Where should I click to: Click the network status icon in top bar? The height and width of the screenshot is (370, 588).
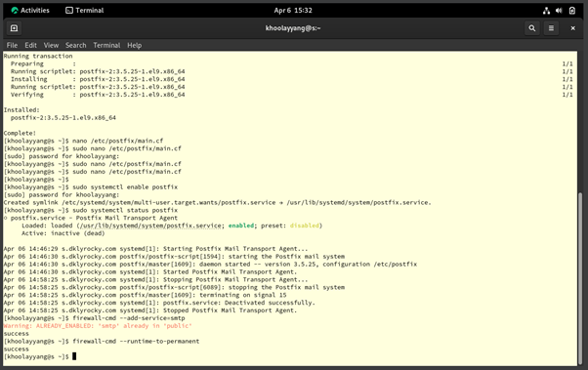[546, 11]
